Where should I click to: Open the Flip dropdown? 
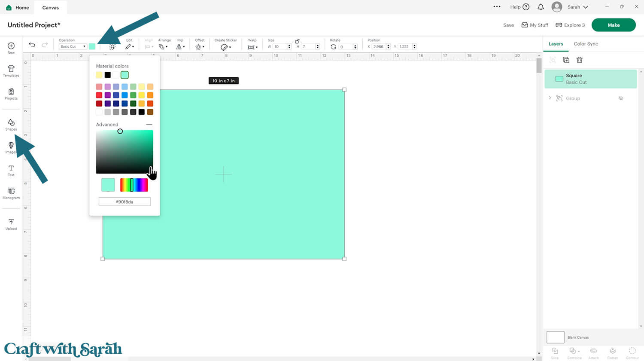[180, 46]
